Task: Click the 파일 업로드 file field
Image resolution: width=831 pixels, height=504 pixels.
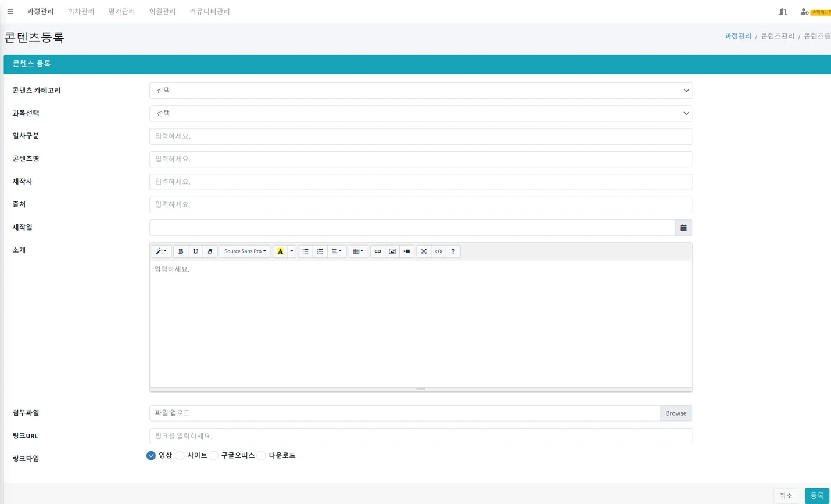Action: click(405, 413)
